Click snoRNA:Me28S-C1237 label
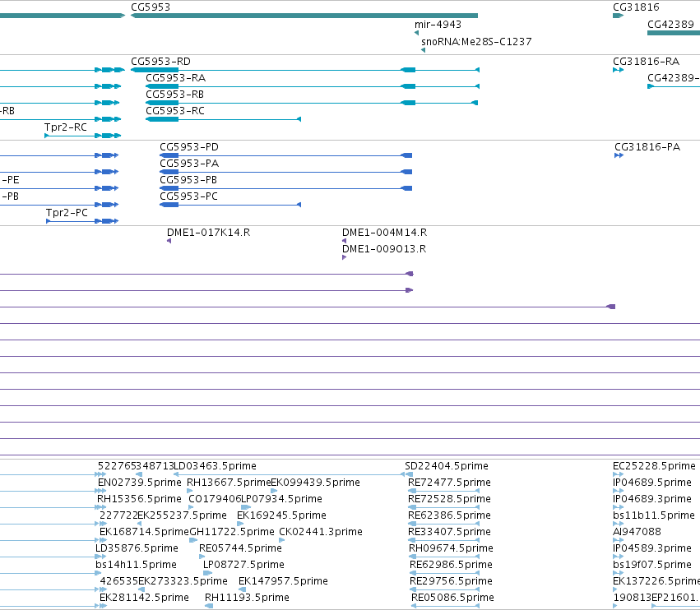This screenshot has width=700, height=610. click(x=476, y=41)
